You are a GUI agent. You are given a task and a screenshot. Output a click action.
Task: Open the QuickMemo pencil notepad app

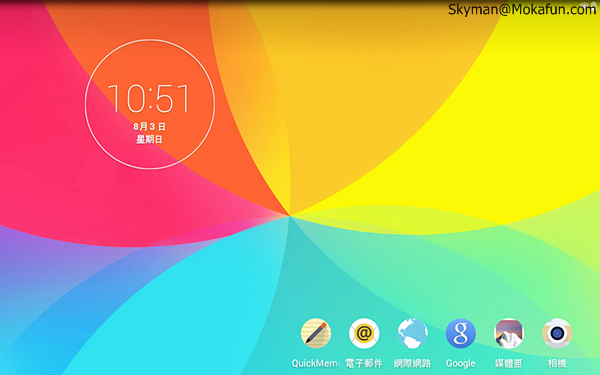[x=316, y=333]
